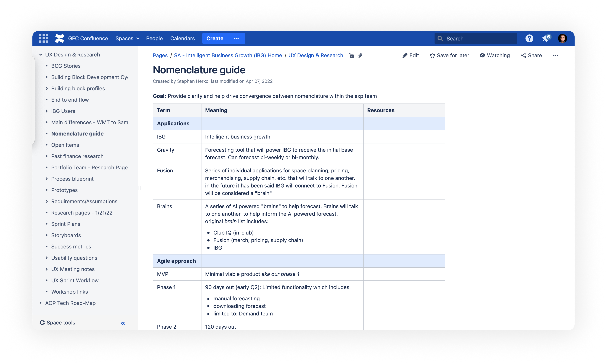The height and width of the screenshot is (364, 607).
Task: Open the user profile avatar
Action: click(562, 38)
